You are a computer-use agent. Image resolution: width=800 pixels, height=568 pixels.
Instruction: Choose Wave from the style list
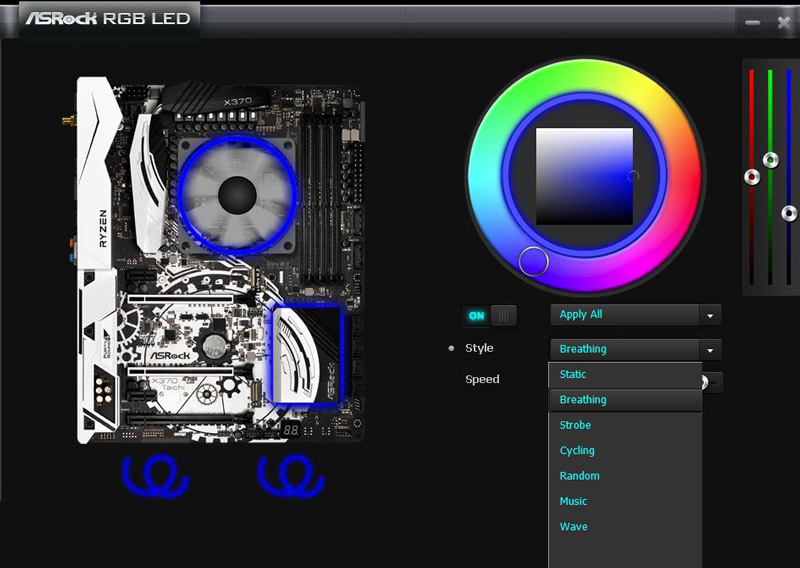click(625, 527)
